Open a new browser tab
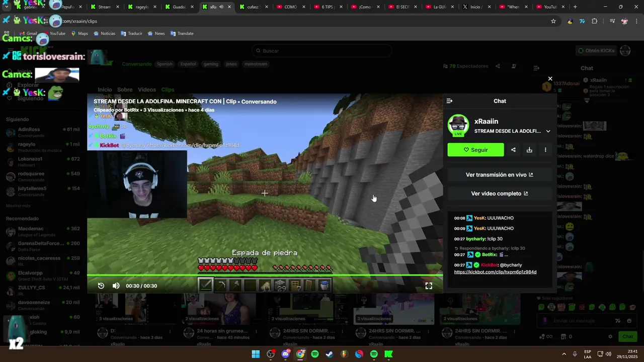The width and height of the screenshot is (644, 362). point(575,7)
